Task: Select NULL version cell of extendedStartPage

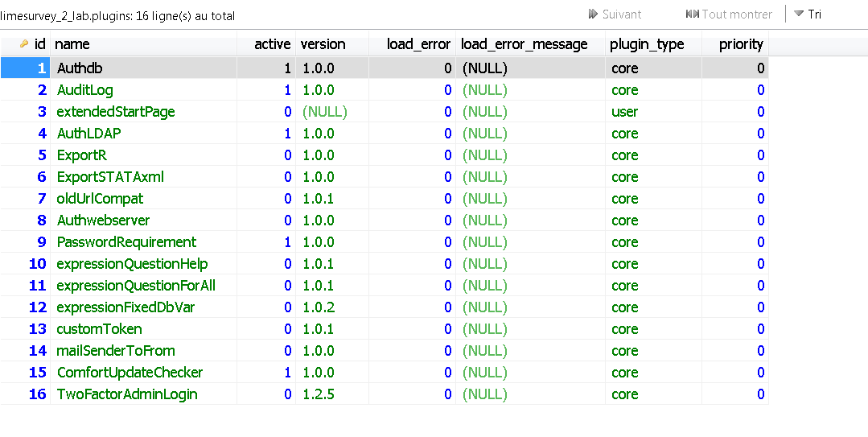Action: [325, 112]
